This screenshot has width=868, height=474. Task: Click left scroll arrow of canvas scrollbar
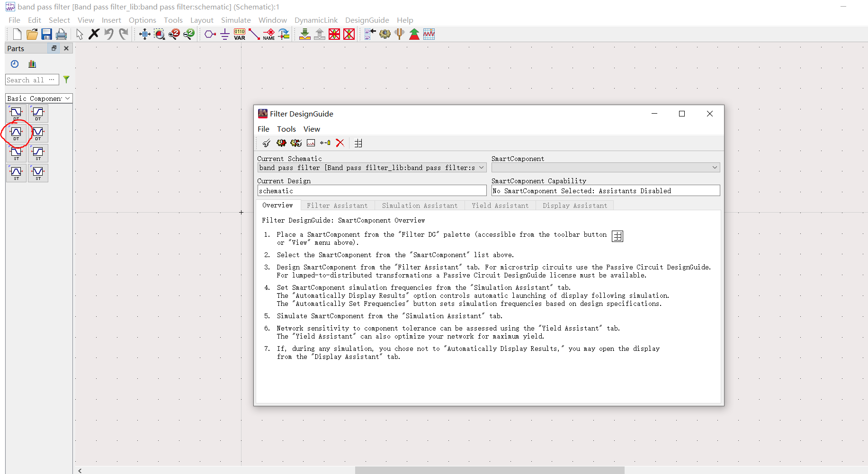pos(80,470)
